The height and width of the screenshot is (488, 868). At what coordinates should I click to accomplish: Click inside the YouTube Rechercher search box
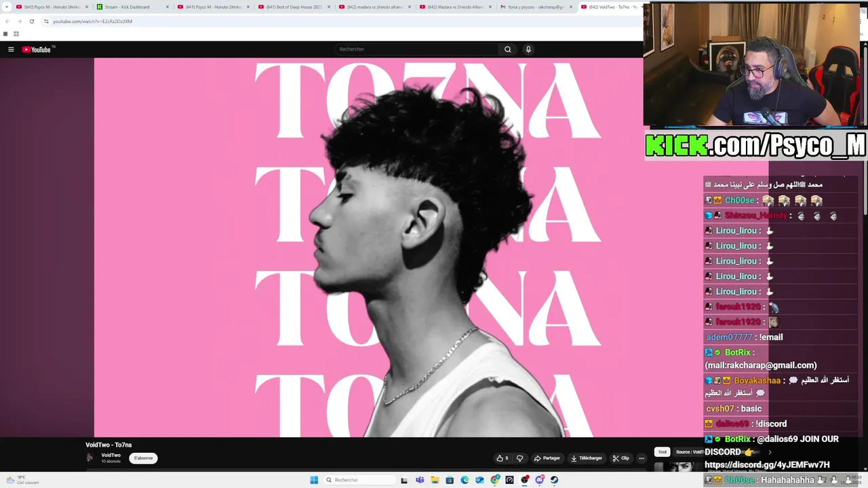pyautogui.click(x=417, y=49)
